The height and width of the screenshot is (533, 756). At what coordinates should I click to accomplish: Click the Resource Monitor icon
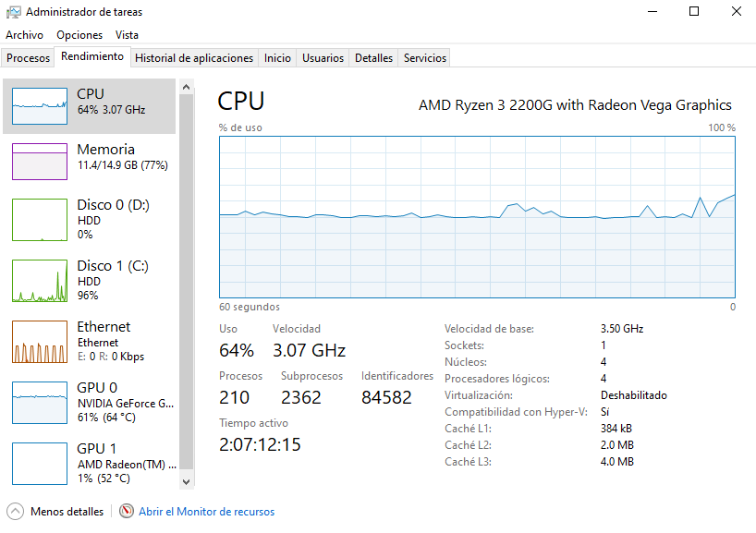127,512
